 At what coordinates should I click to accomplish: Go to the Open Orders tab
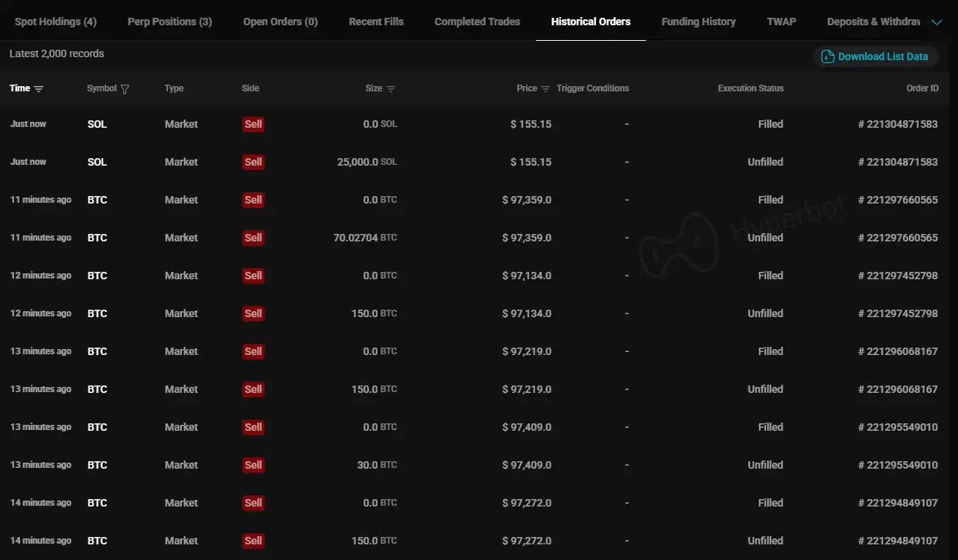coord(280,22)
